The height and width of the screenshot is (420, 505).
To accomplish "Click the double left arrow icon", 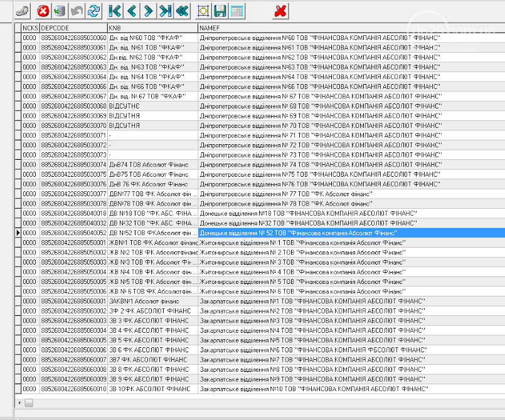I will pyautogui.click(x=182, y=11).
